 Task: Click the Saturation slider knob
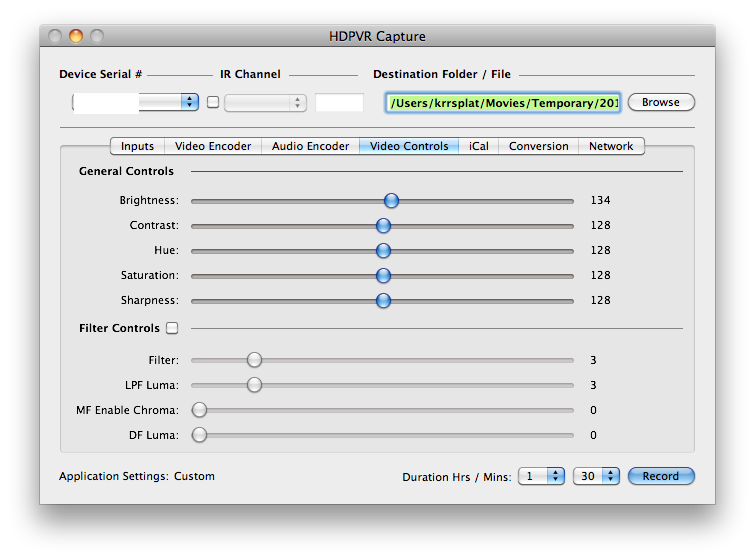click(x=383, y=275)
